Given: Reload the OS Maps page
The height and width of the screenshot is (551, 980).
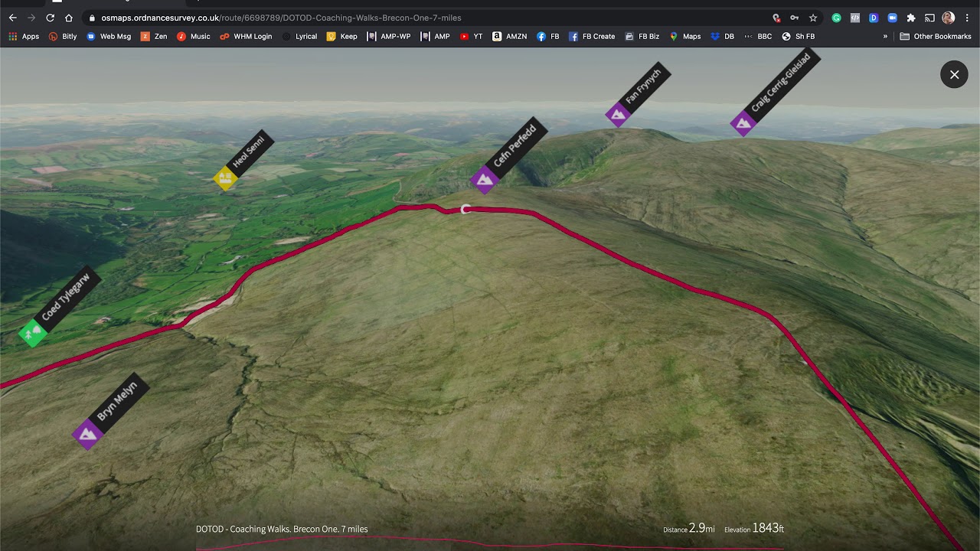Looking at the screenshot, I should [x=51, y=18].
